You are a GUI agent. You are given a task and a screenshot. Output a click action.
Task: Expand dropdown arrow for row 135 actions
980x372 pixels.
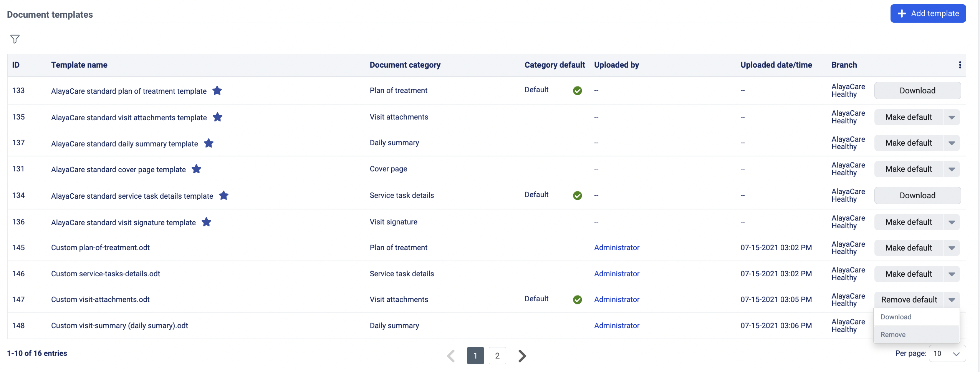(952, 117)
